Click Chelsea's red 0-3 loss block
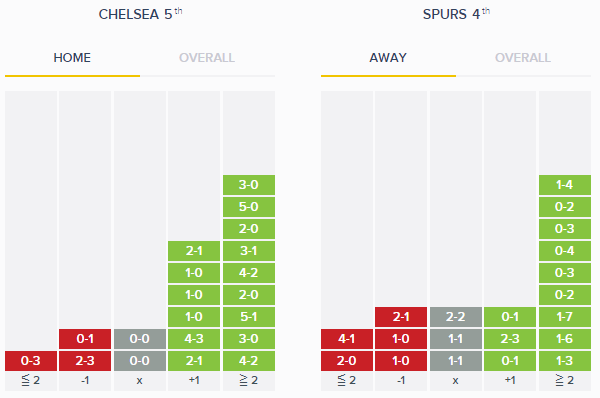The image size is (600, 398). click(31, 360)
